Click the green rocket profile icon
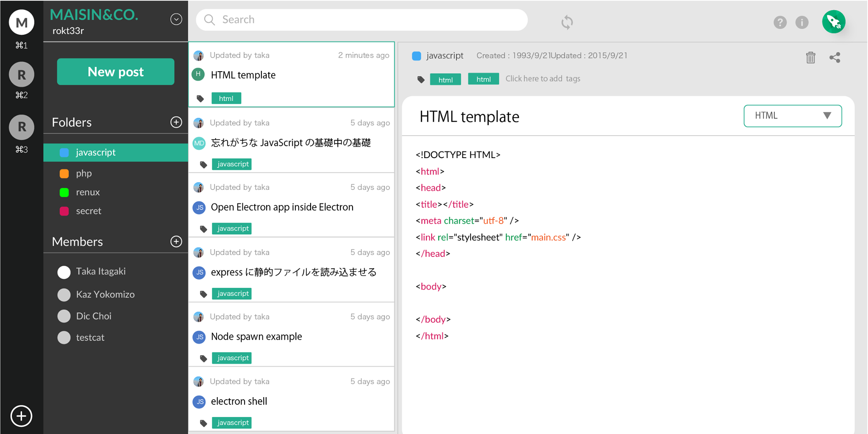This screenshot has width=868, height=434. click(833, 22)
